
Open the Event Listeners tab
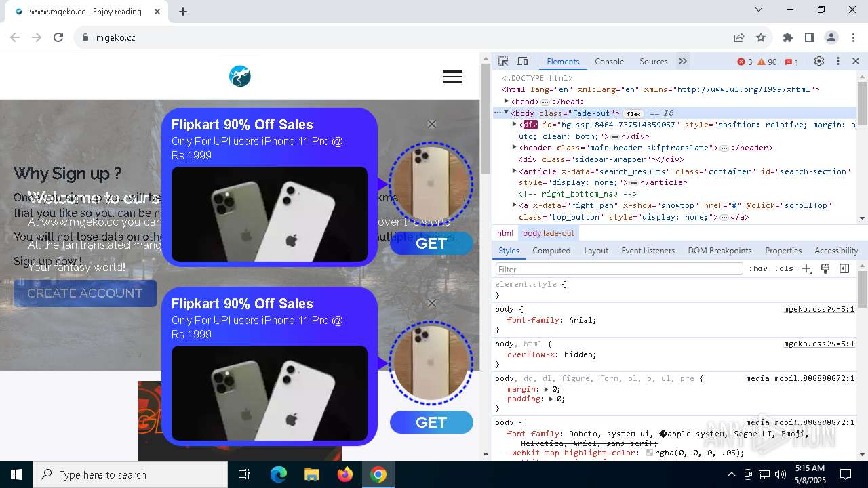(648, 251)
